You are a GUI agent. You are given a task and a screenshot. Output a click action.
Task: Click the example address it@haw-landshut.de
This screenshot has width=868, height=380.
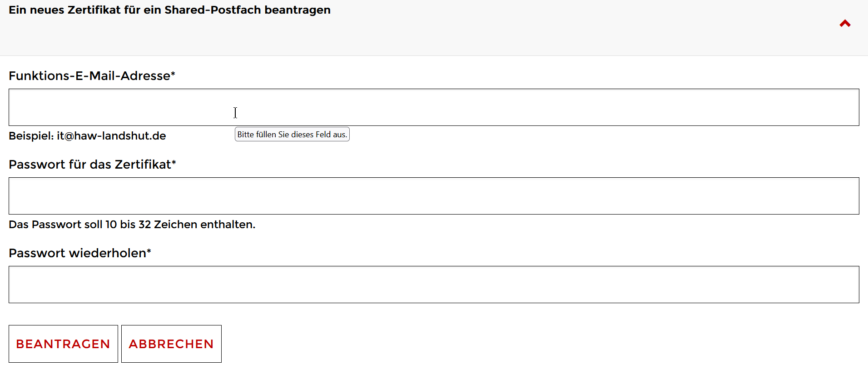click(111, 136)
